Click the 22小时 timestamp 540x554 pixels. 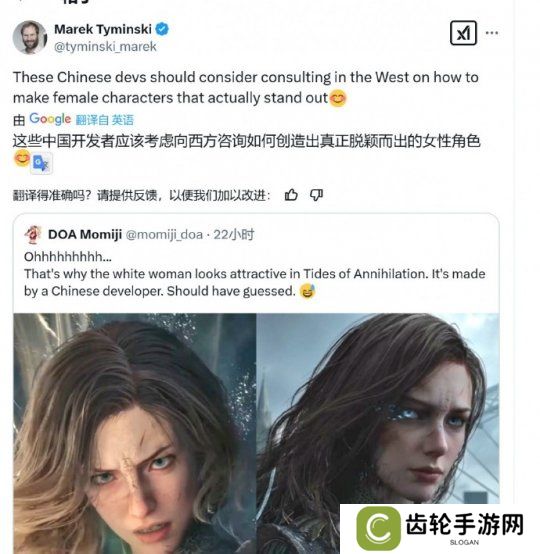coord(234,234)
